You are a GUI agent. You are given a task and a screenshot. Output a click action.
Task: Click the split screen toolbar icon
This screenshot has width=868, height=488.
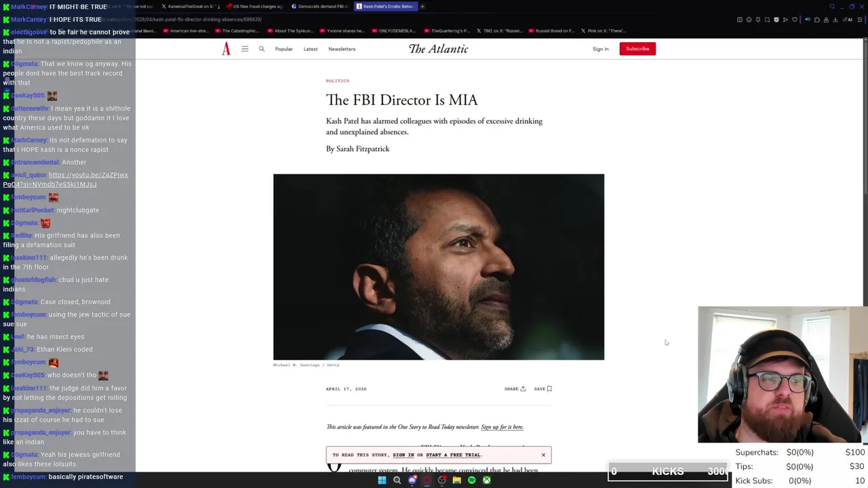[740, 20]
